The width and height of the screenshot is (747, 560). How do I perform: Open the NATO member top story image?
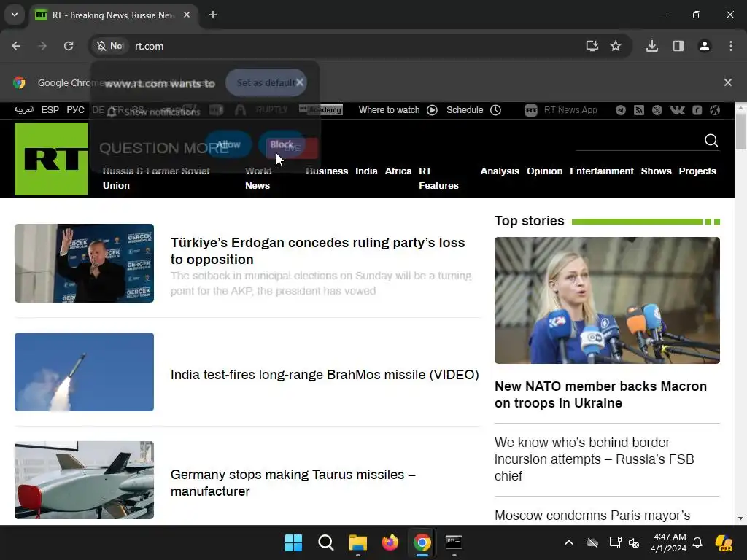(x=607, y=300)
